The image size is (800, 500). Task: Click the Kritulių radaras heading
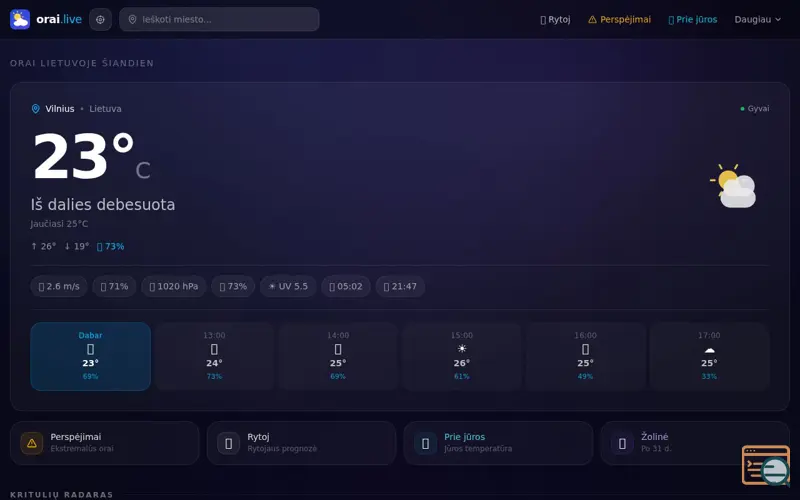click(61, 495)
